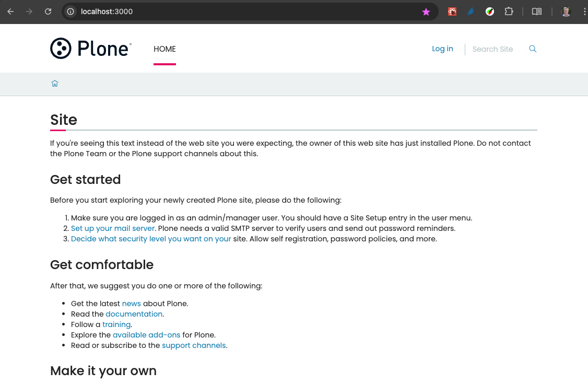Open the browser three-dot menu

[584, 11]
